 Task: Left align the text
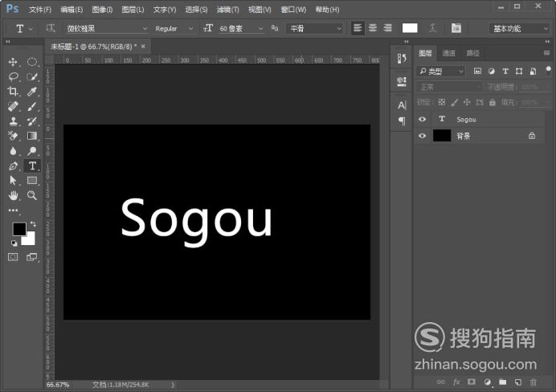point(358,28)
